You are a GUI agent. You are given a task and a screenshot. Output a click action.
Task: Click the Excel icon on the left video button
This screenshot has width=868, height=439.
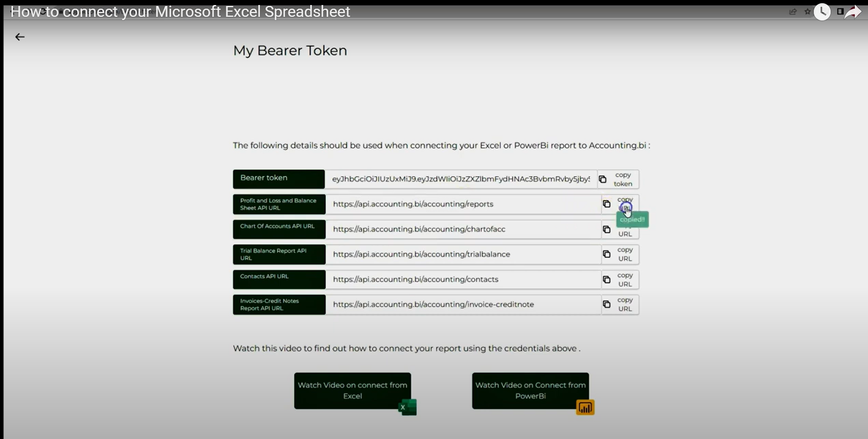tap(407, 407)
